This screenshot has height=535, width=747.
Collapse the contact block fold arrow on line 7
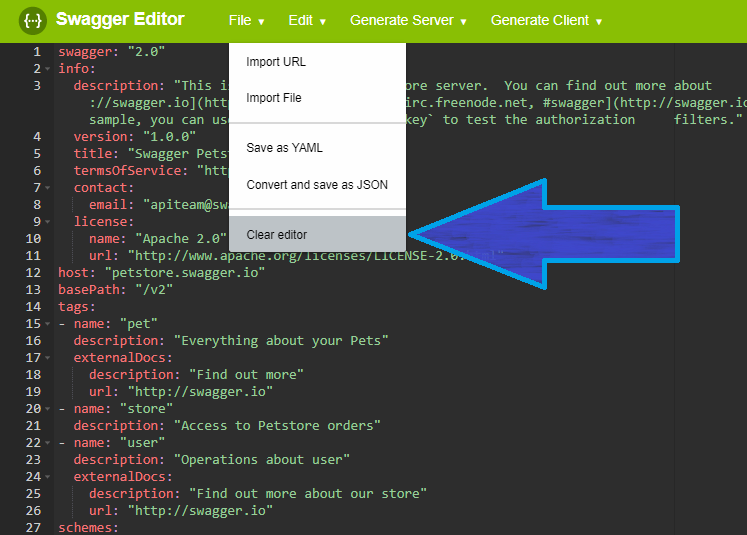tap(48, 188)
